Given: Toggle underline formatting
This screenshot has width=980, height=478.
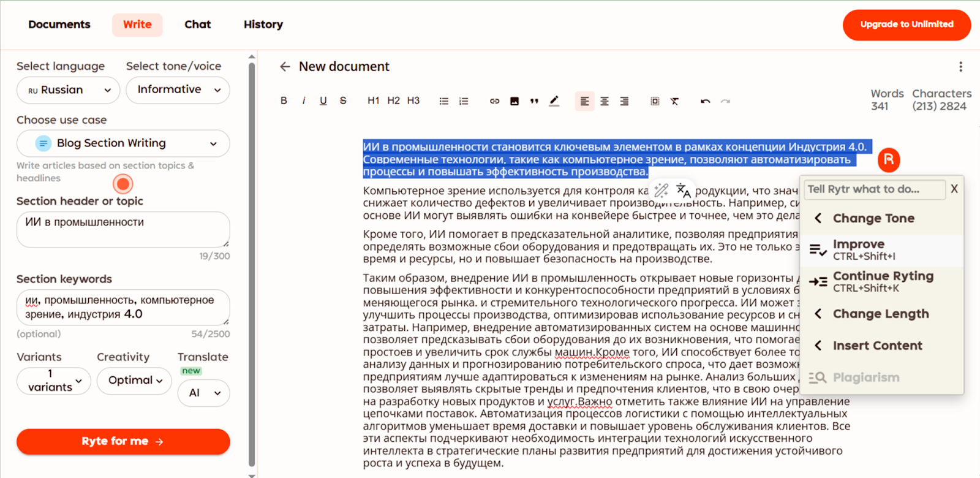Looking at the screenshot, I should pos(323,101).
